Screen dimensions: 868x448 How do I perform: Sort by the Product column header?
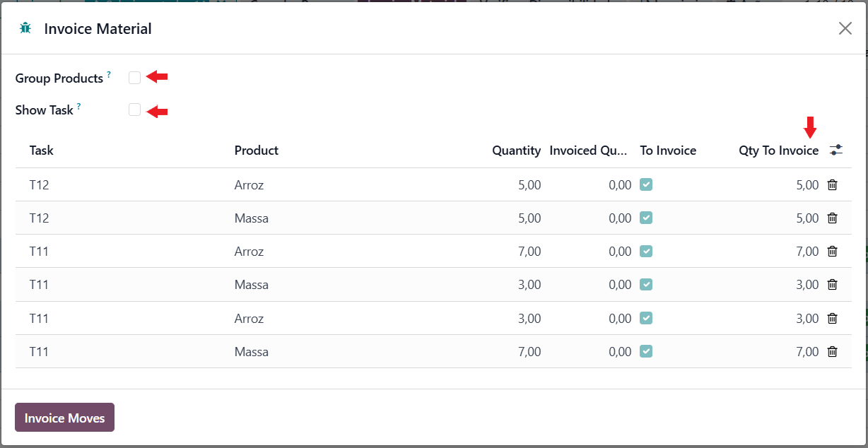pos(257,151)
